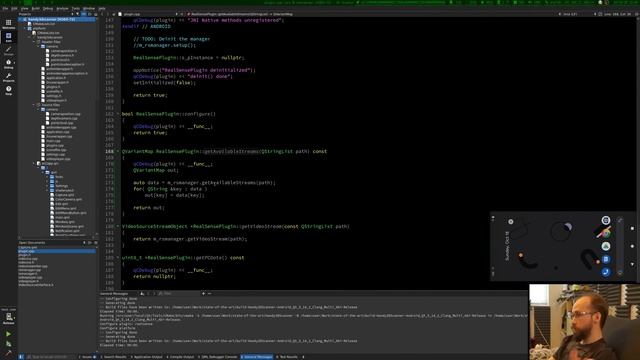Click the Line/Col indicator in editor toolbar
The width and height of the screenshot is (640, 360).
617,14
